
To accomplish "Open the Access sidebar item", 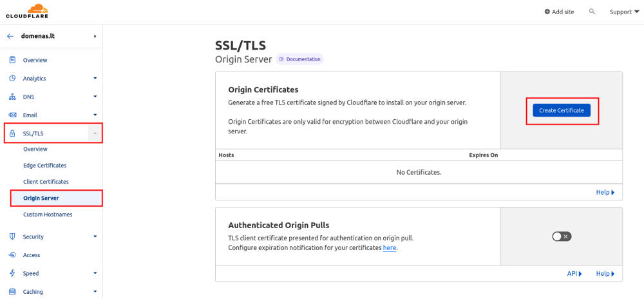I will [x=32, y=255].
